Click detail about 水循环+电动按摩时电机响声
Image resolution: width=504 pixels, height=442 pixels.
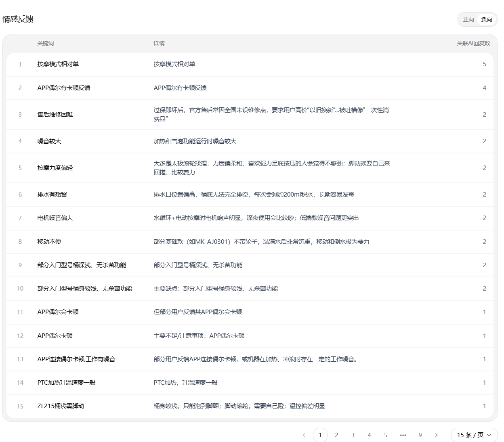256,218
